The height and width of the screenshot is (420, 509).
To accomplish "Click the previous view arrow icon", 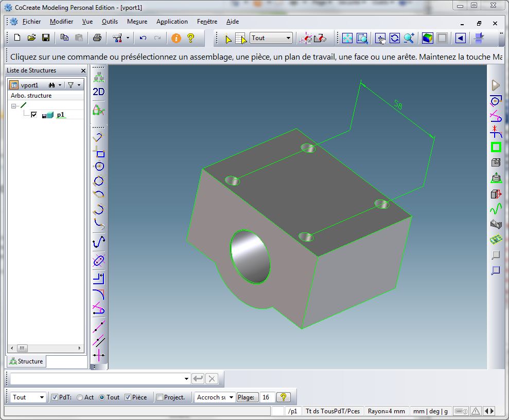I will point(460,38).
